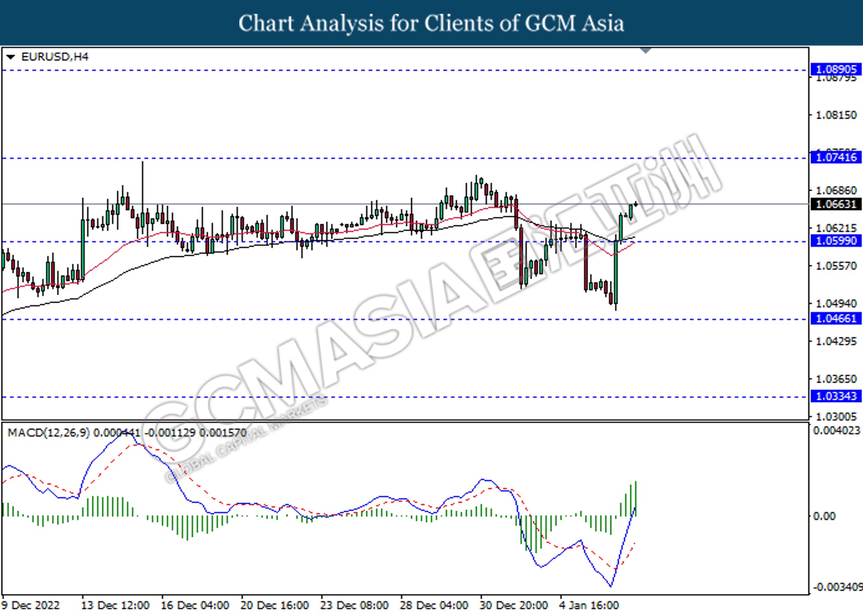Click the 1.06215 price scale value

click(x=836, y=228)
